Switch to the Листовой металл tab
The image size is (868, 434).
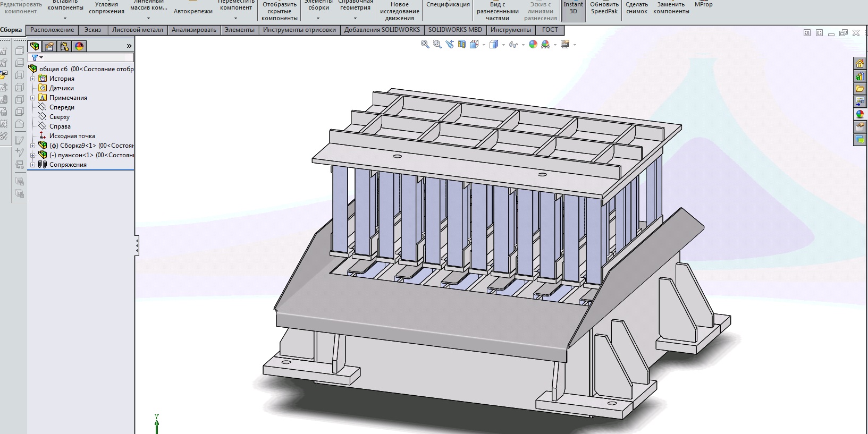138,30
